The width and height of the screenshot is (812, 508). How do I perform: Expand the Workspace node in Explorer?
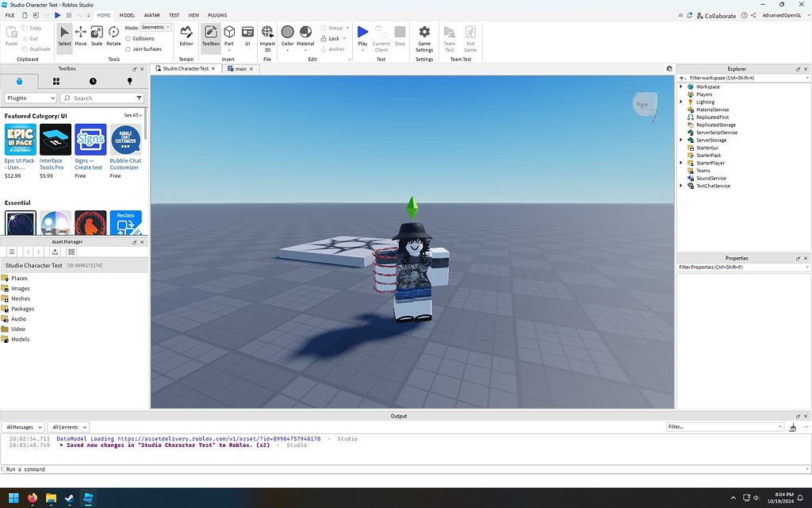680,86
